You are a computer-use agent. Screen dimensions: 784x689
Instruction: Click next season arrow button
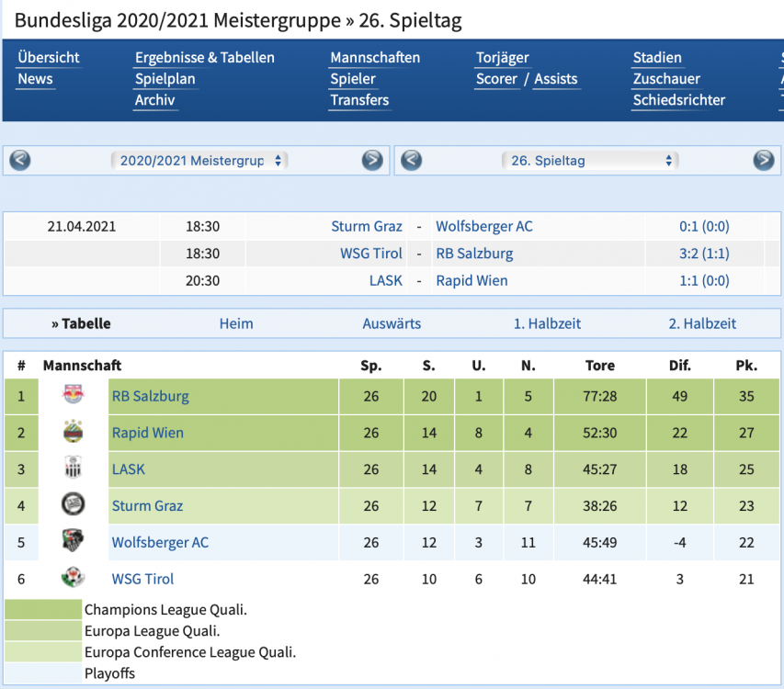coord(371,161)
